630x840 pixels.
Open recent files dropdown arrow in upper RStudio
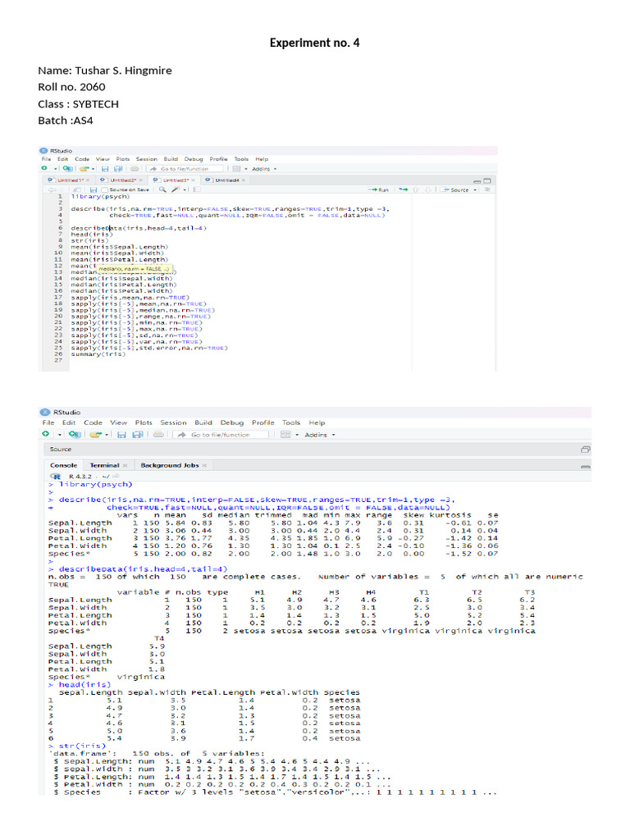[x=94, y=169]
